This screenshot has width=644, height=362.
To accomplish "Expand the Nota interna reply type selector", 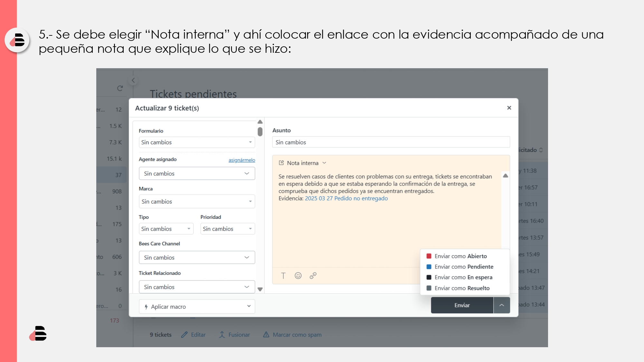I will click(303, 163).
